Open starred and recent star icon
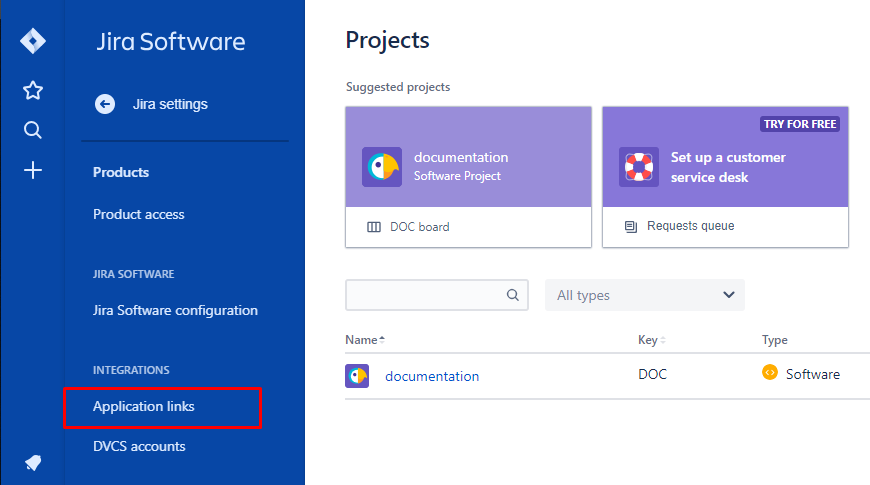The image size is (870, 485). coord(33,91)
